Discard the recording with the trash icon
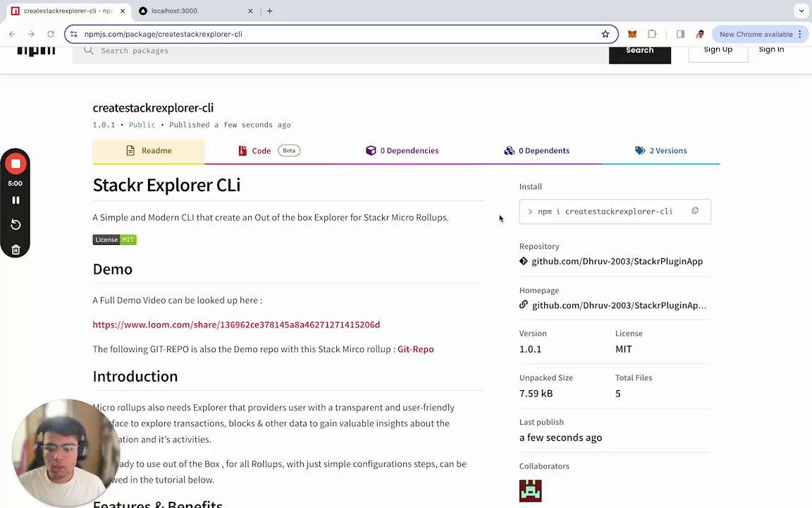 click(16, 250)
